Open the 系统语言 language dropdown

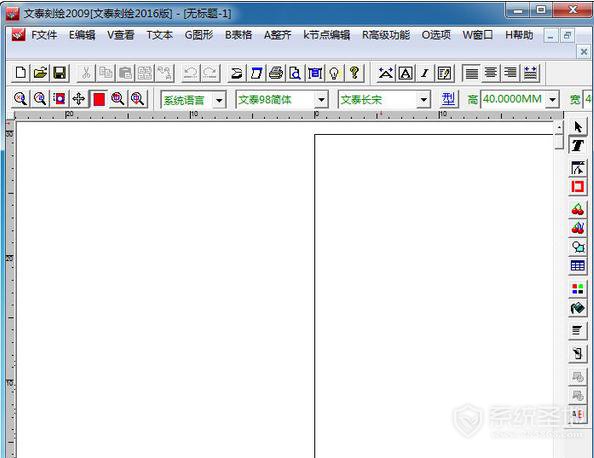[x=219, y=100]
